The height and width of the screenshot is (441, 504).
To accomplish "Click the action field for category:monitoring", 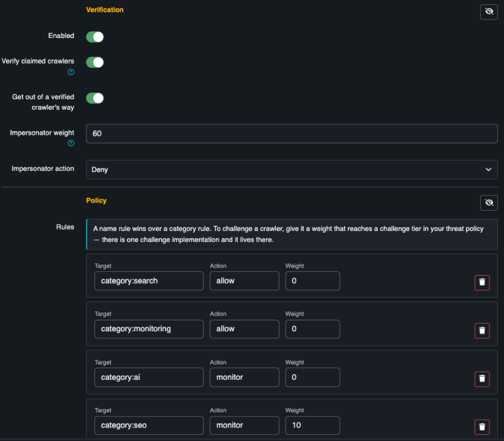I will coord(244,329).
